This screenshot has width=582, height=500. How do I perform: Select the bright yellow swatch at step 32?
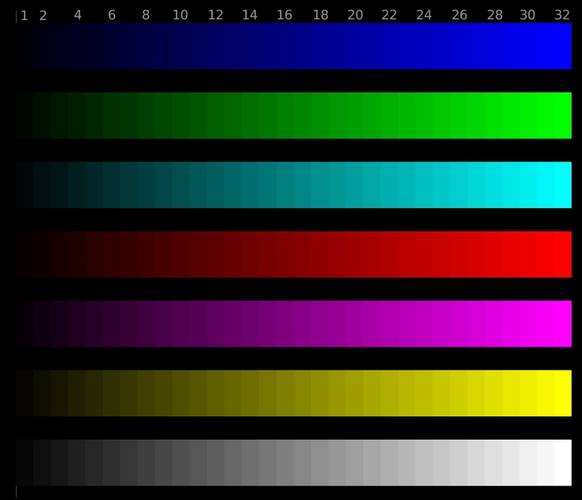(563, 393)
